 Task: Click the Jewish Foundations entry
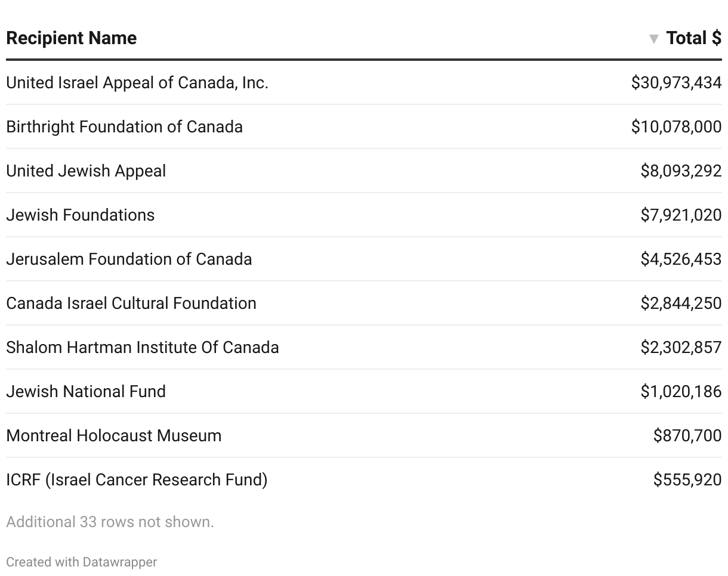pos(80,215)
